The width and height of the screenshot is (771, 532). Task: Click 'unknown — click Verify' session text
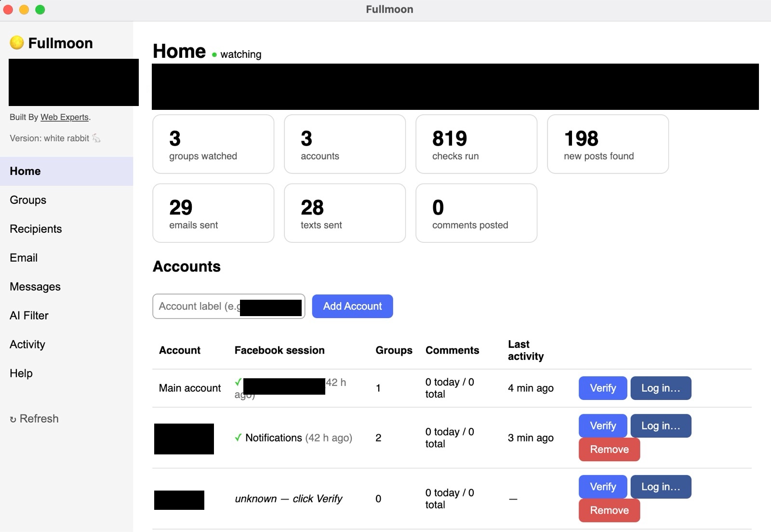click(x=289, y=499)
